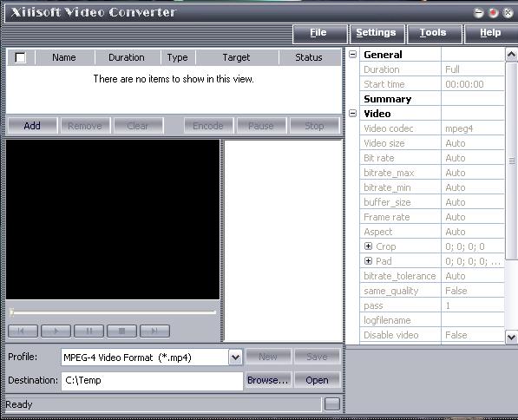Expand the Crop property
The height and width of the screenshot is (420, 518).
(x=369, y=246)
